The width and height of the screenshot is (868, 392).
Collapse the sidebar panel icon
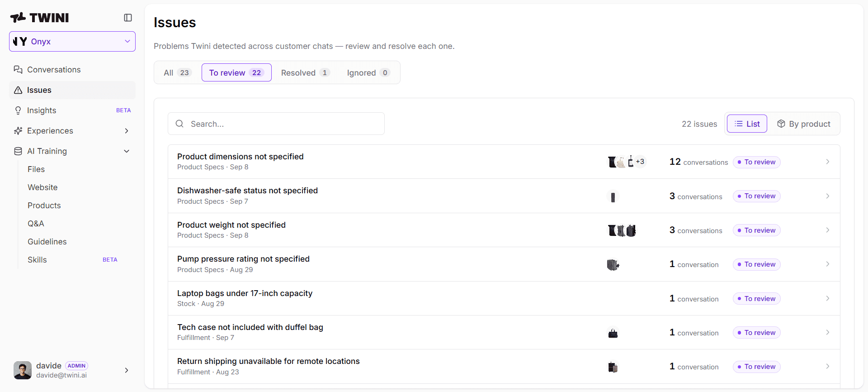(x=128, y=18)
